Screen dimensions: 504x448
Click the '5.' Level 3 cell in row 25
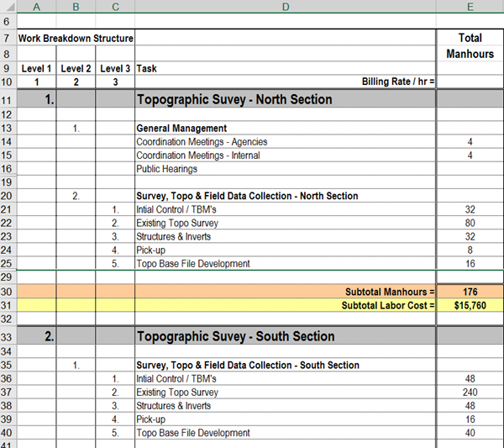click(x=115, y=264)
